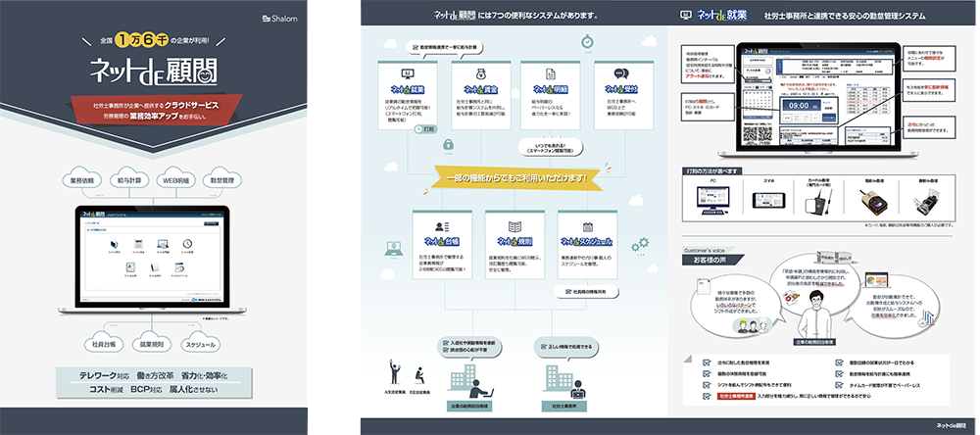Screen dimensions: 980x435
Task: Click the large ネットde顧問 cover title logo
Action: [155, 72]
